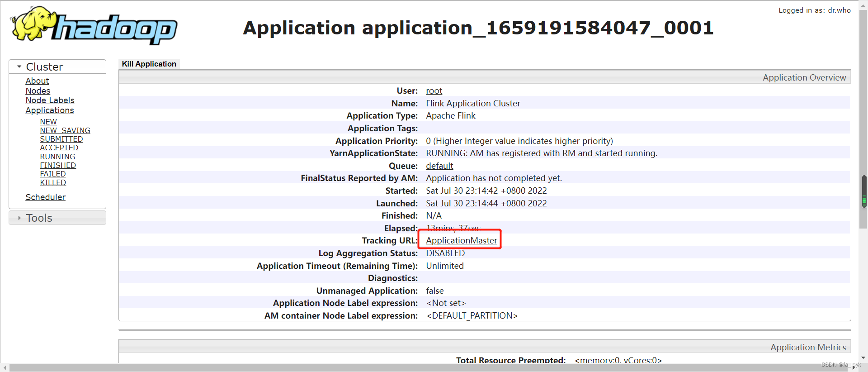
Task: Follow the ApplicationMaster tracking URL
Action: tap(462, 241)
